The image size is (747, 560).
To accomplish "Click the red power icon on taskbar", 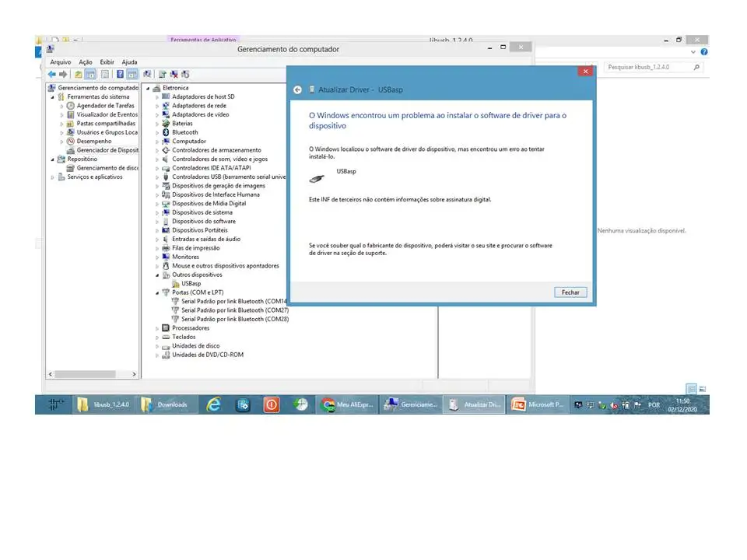I will pyautogui.click(x=272, y=404).
